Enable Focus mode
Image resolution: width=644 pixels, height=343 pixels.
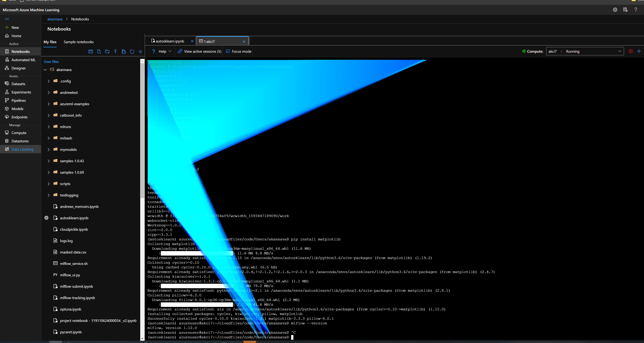pos(238,51)
